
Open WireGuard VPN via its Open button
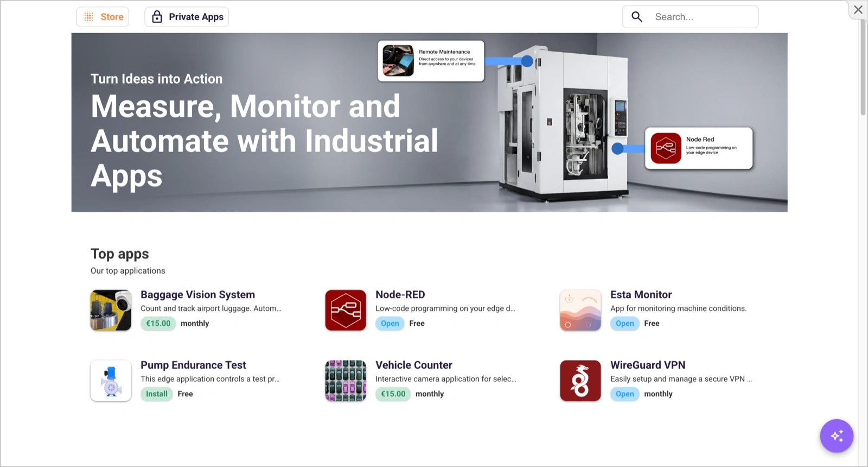tap(624, 394)
